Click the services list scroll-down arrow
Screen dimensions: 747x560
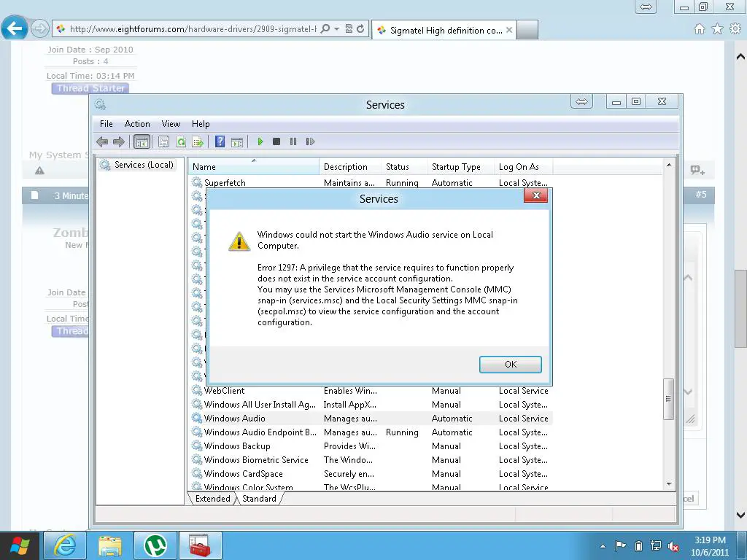[x=669, y=483]
